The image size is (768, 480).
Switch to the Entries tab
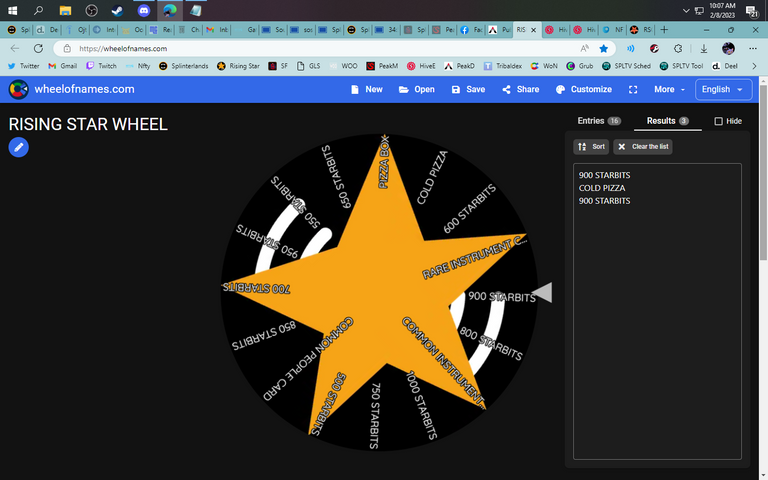coord(599,121)
